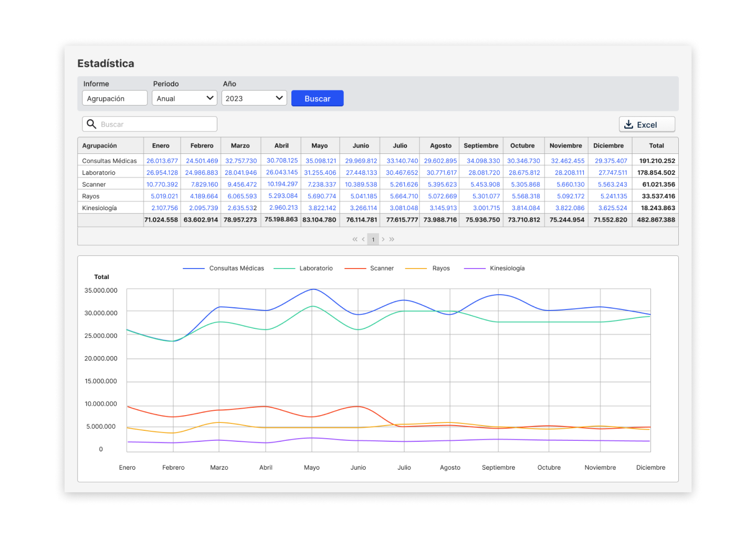
Task: Select pagination page number 1
Action: [x=373, y=240]
